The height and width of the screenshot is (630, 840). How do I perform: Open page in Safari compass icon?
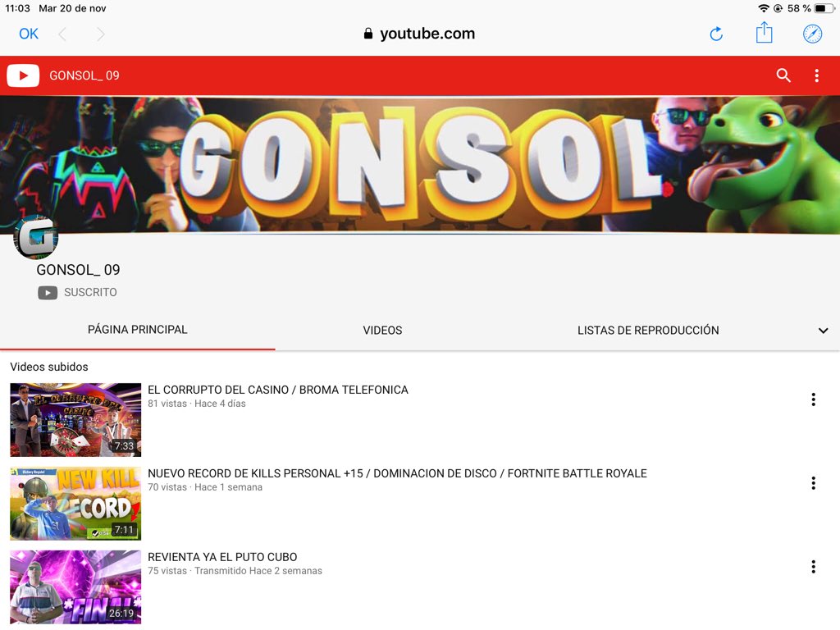pos(812,34)
